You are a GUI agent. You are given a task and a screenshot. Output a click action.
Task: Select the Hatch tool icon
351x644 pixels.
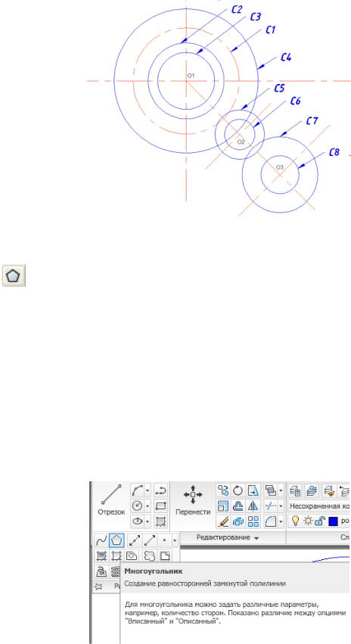(160, 521)
